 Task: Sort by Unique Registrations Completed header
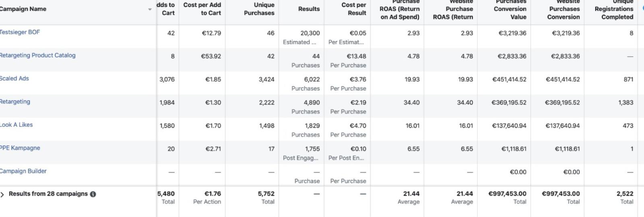tap(614, 9)
